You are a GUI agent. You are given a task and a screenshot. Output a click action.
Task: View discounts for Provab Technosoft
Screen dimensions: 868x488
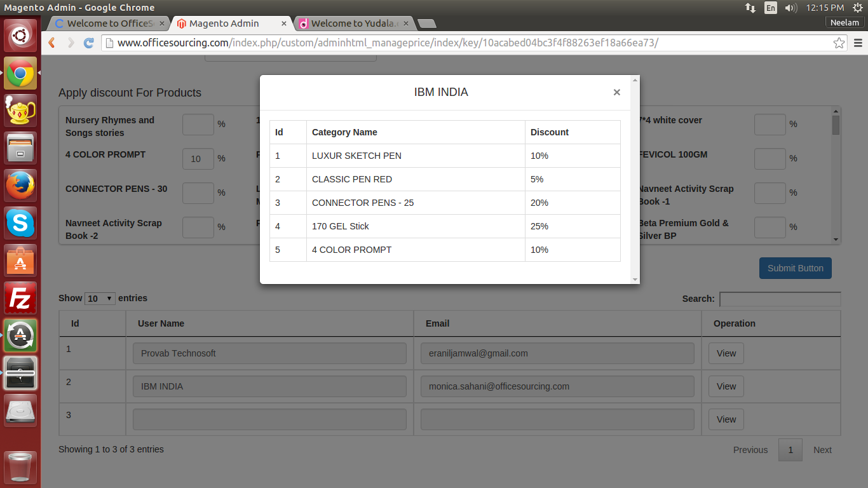coord(726,353)
